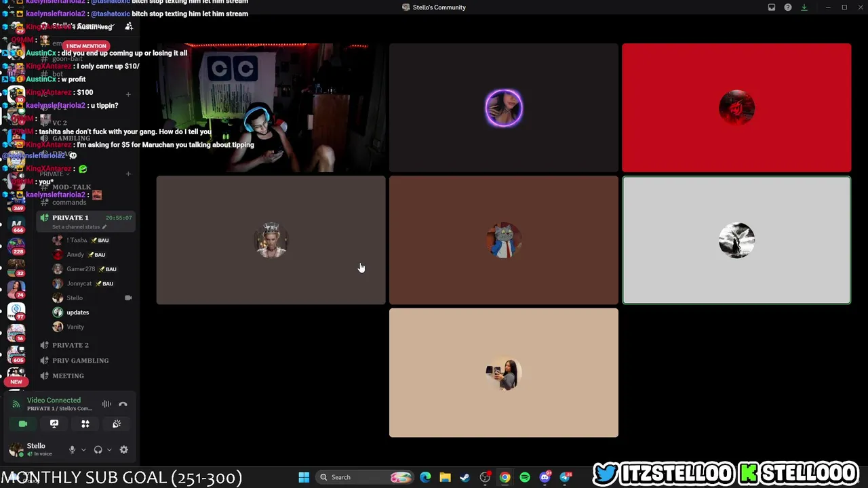Open User Settings gear icon
The width and height of the screenshot is (868, 488).
(123, 449)
